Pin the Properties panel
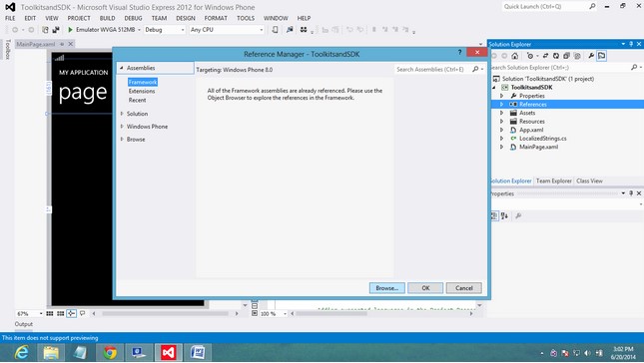The image size is (644, 363). (x=631, y=193)
